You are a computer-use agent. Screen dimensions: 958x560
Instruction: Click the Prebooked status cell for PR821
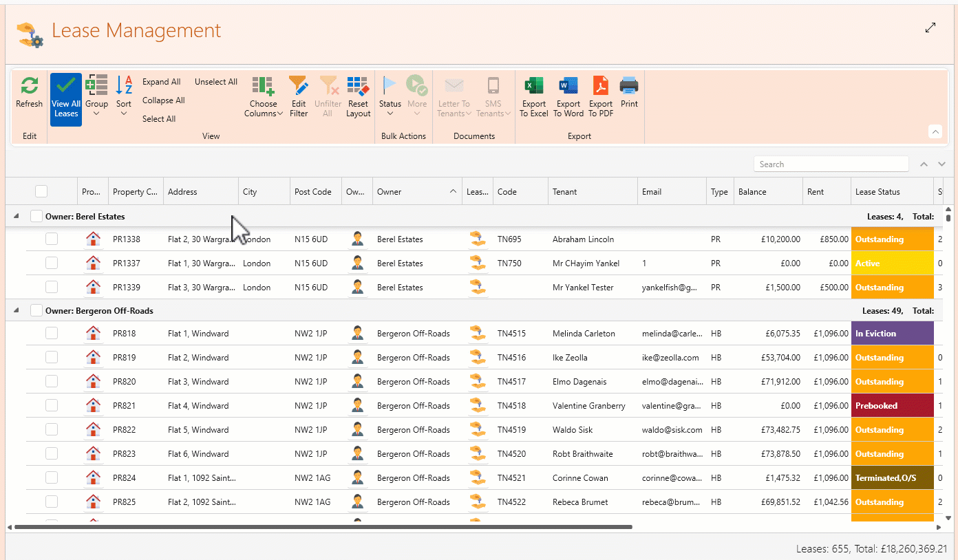[x=892, y=406]
